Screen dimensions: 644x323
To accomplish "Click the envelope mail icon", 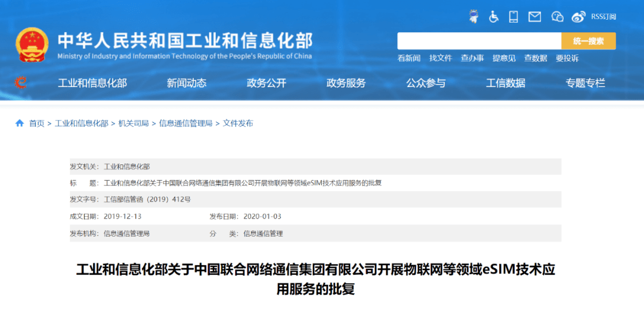I will tap(534, 17).
